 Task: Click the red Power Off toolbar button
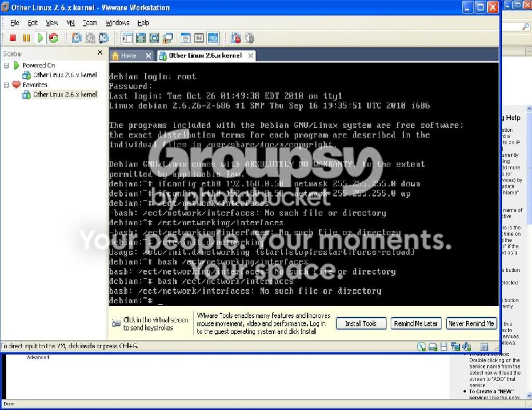(x=13, y=38)
